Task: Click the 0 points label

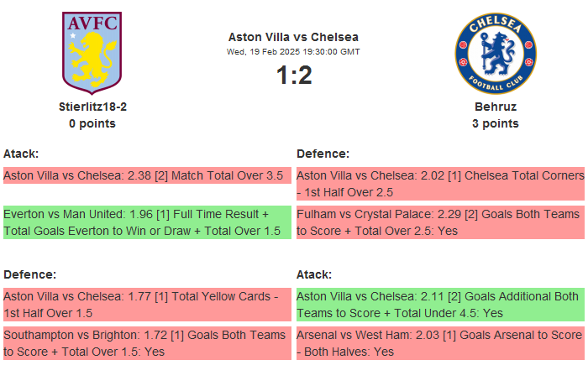Action: click(92, 123)
